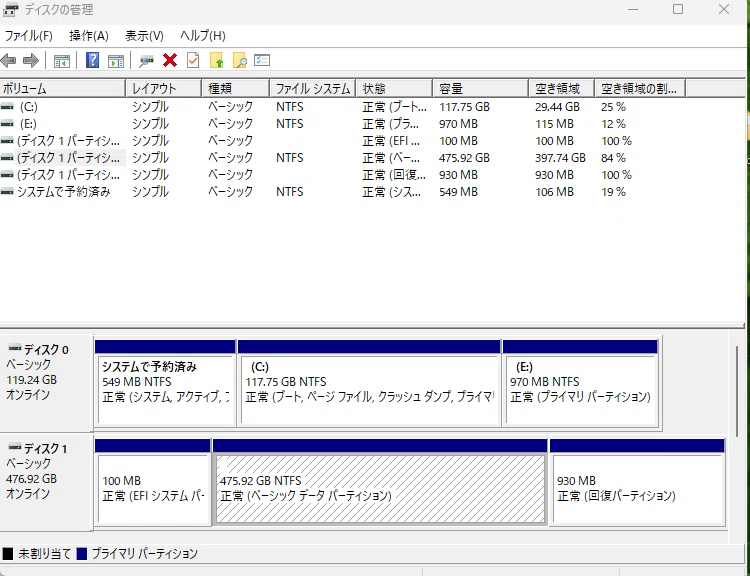Screen dimensions: 750x576
Task: Click the drive connect icon left of red X
Action: (146, 61)
